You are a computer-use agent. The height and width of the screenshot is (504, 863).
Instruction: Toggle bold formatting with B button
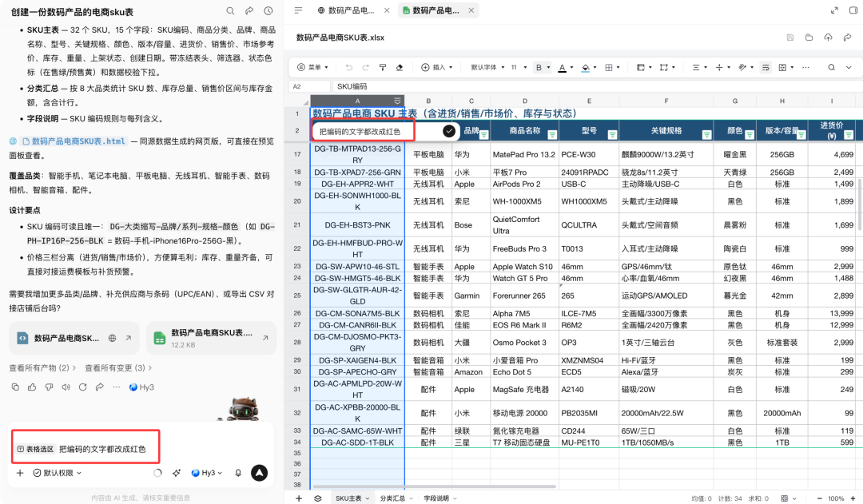tap(539, 67)
